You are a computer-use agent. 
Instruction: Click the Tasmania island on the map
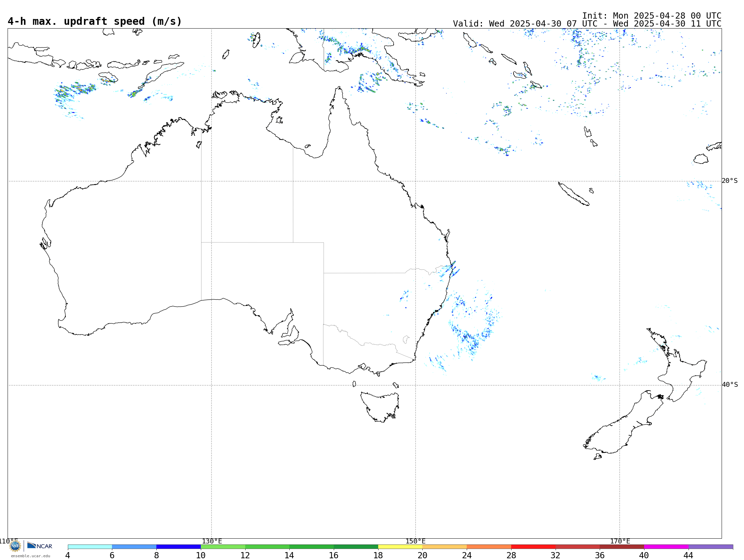coord(380,406)
